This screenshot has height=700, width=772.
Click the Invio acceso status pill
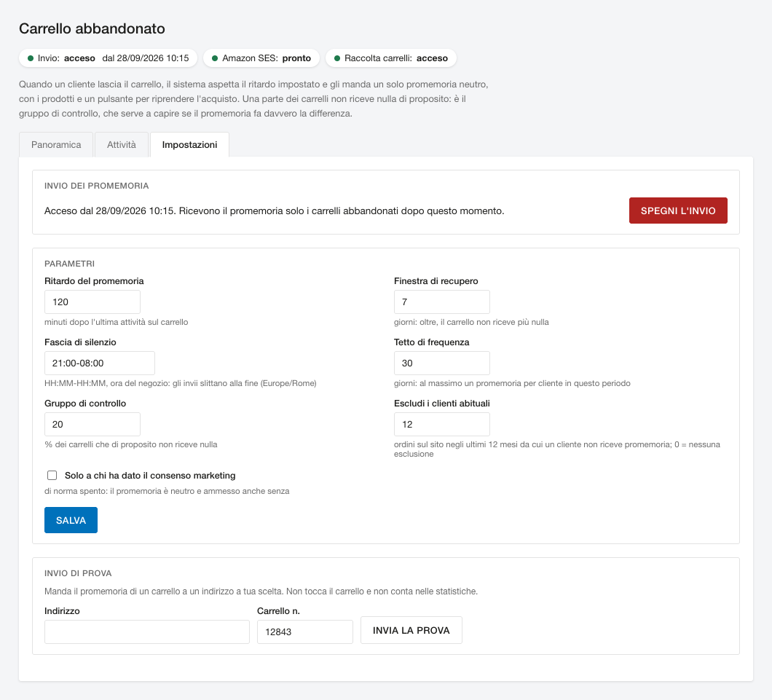pyautogui.click(x=109, y=58)
